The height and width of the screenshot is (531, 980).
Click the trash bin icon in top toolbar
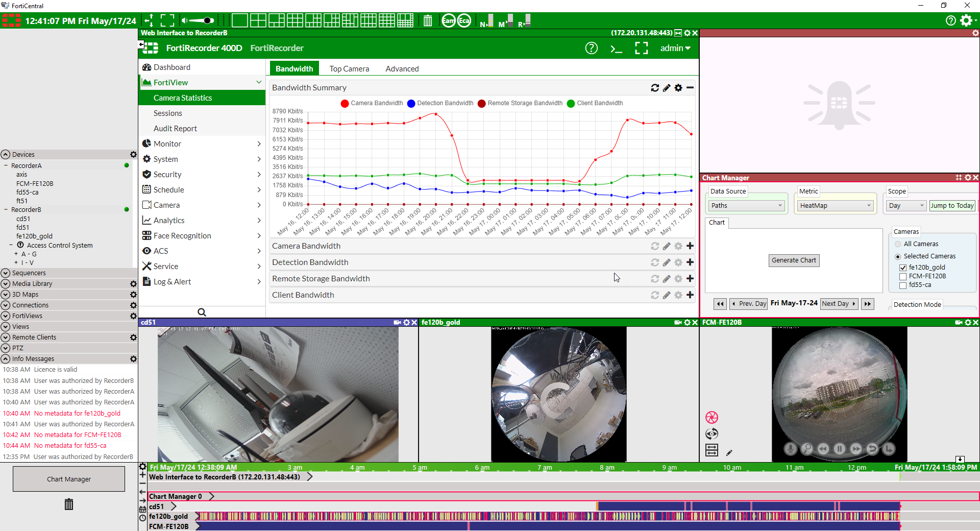[428, 21]
